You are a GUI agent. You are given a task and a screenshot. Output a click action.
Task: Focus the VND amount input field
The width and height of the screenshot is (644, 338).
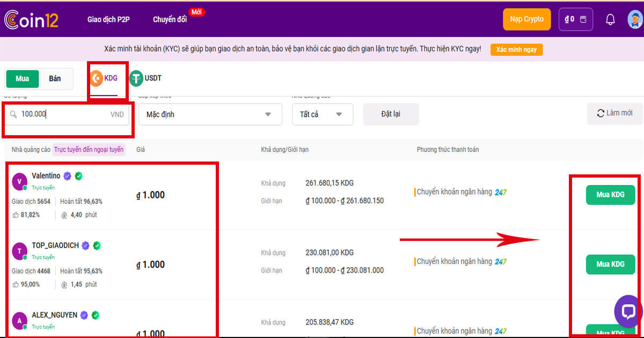coord(64,114)
